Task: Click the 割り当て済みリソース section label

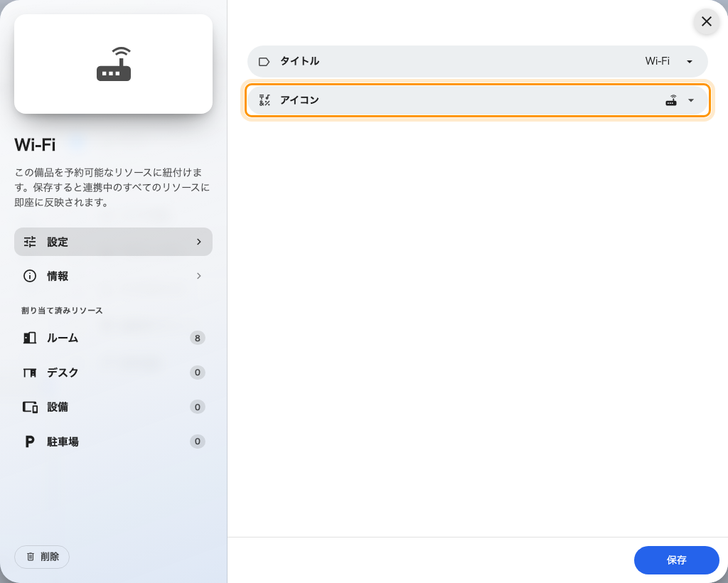Action: [x=62, y=311]
